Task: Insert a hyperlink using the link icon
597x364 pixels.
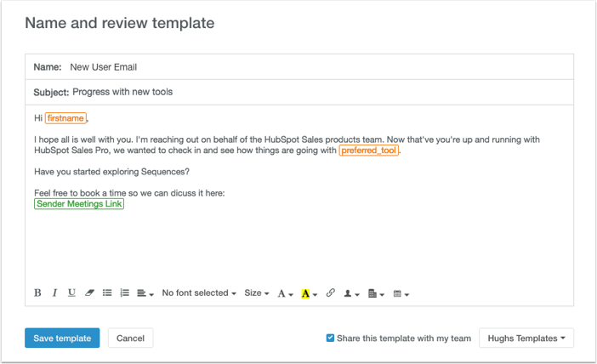Action: coord(331,293)
